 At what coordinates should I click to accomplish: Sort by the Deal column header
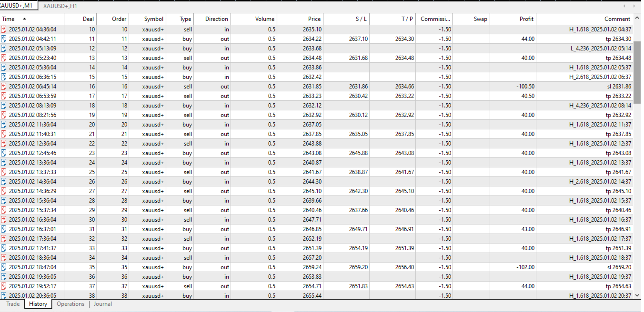click(80, 19)
